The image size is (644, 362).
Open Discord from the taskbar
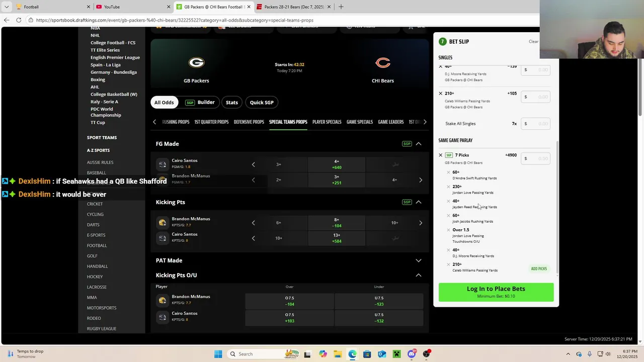[x=412, y=354]
